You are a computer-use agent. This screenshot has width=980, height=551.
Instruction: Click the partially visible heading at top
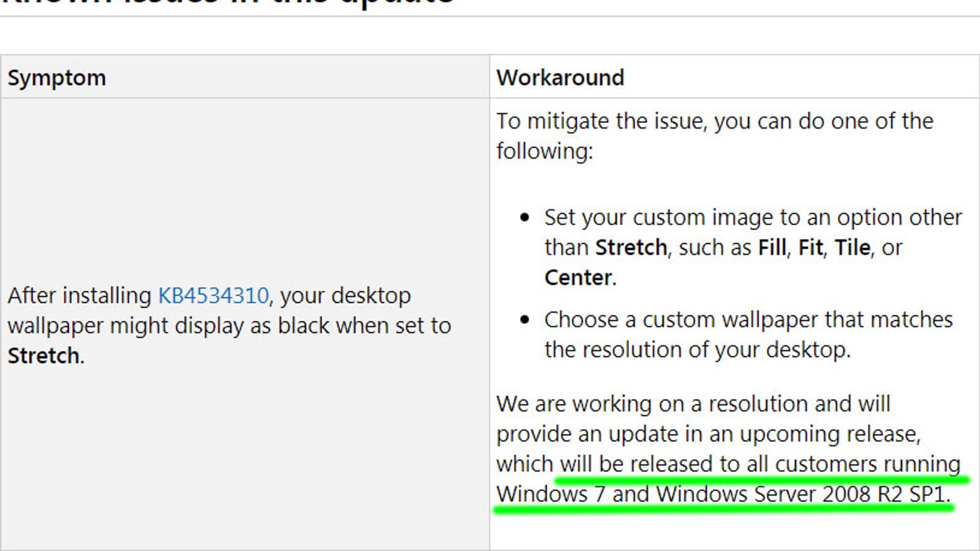click(x=227, y=3)
